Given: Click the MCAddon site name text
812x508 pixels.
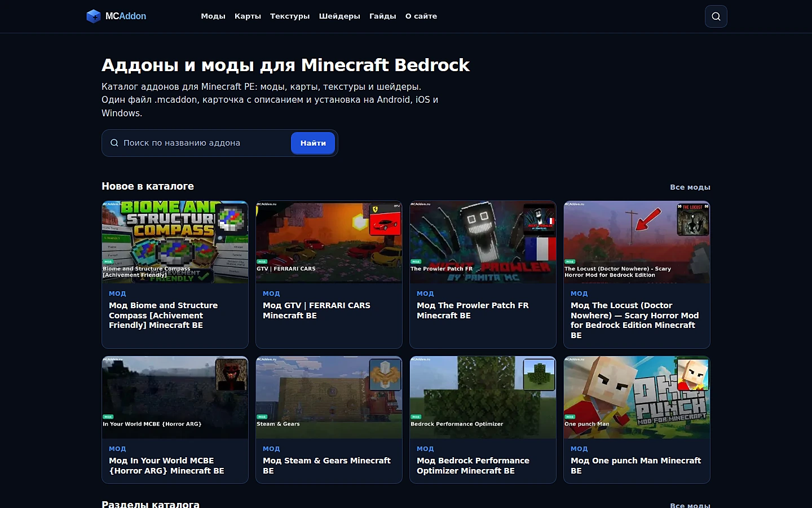Looking at the screenshot, I should (x=126, y=16).
